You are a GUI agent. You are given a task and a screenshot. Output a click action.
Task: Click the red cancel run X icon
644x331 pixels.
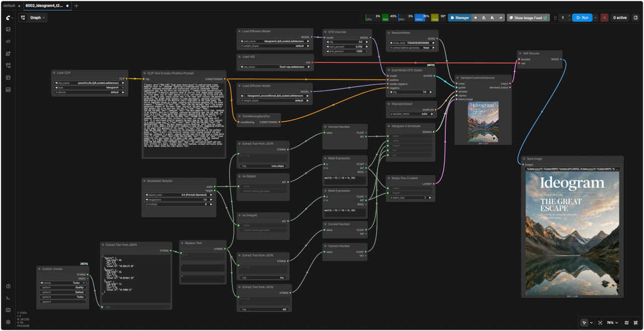pos(604,18)
